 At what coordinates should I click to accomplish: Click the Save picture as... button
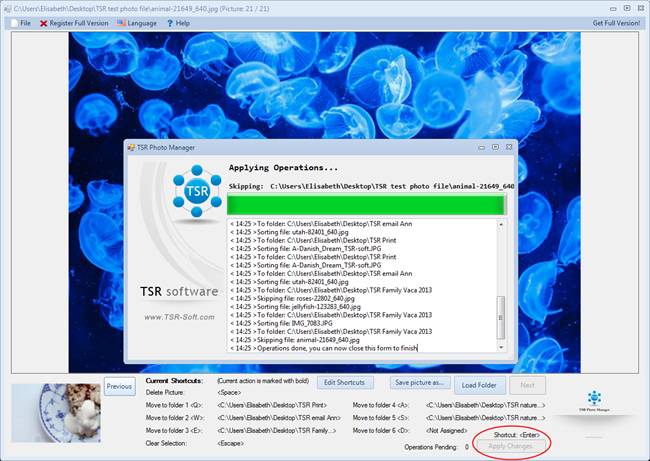coord(418,383)
